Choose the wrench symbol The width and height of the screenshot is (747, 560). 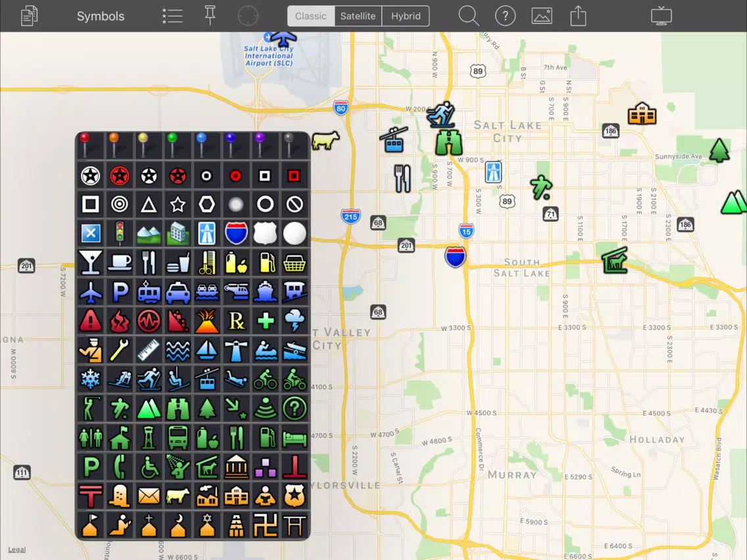click(120, 350)
